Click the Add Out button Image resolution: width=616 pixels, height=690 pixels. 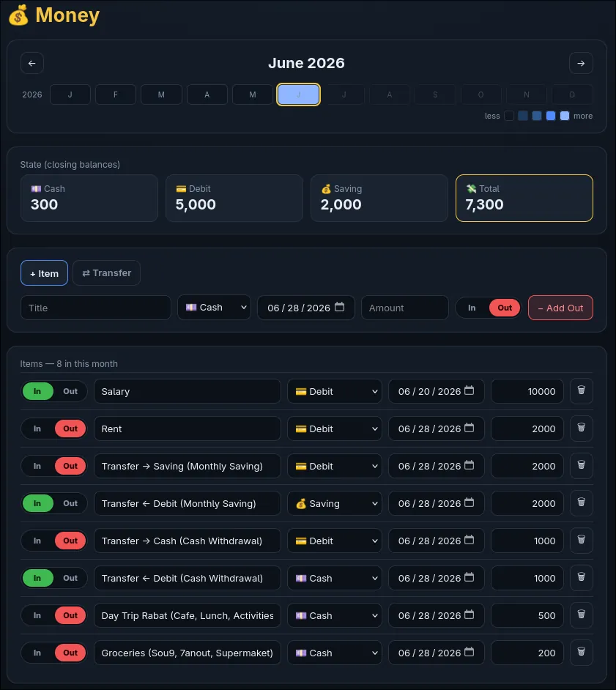(x=560, y=308)
